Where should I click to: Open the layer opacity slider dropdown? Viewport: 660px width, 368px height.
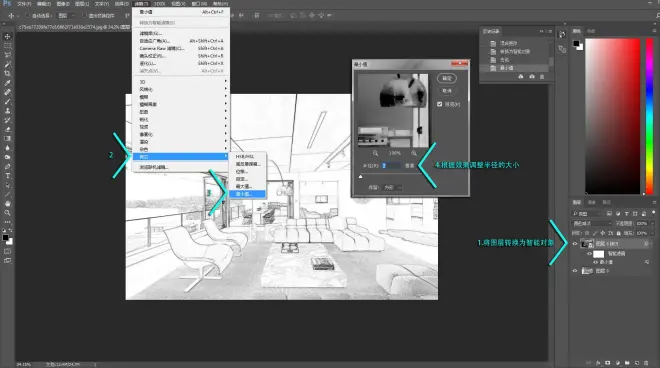pyautogui.click(x=652, y=223)
